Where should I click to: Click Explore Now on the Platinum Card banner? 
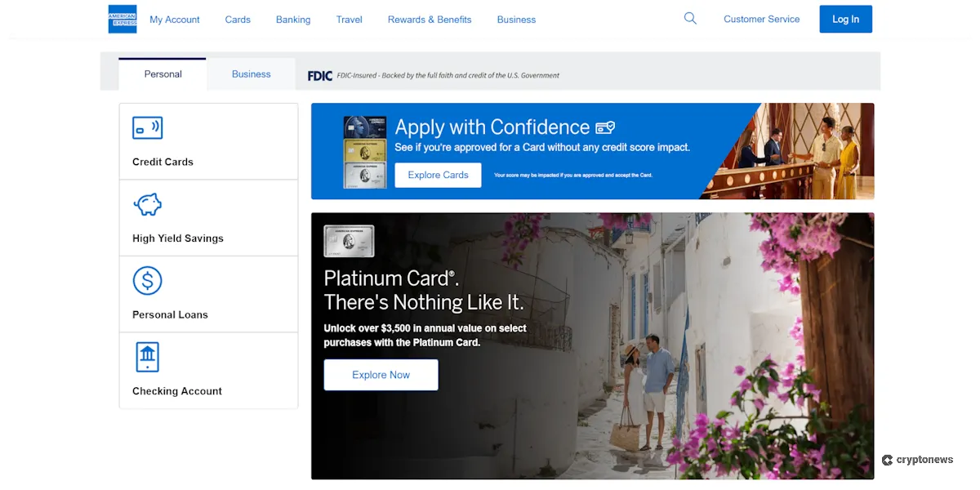(x=381, y=374)
